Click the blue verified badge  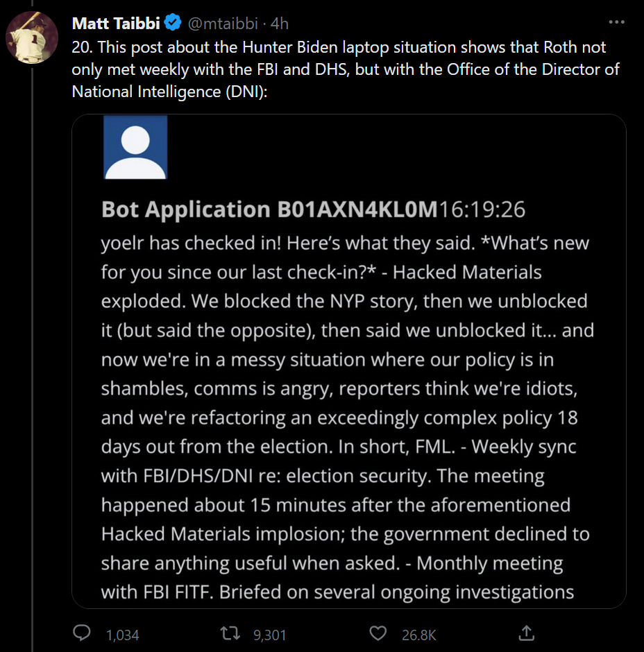pyautogui.click(x=171, y=24)
